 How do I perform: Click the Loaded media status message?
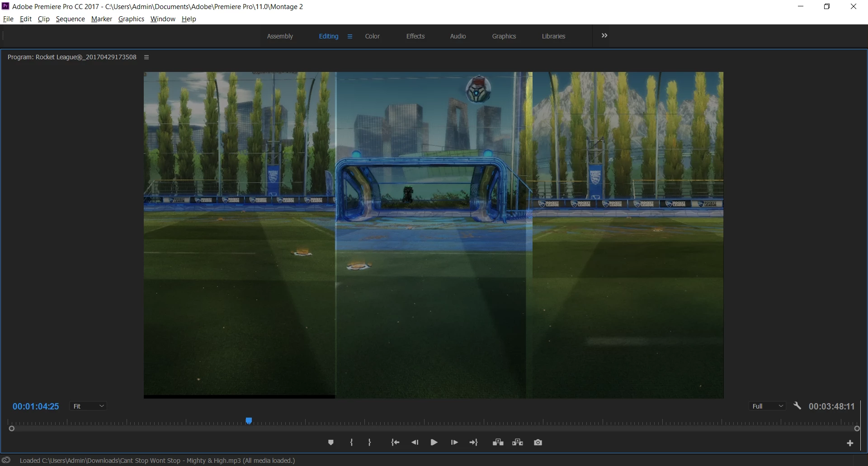[157, 461]
